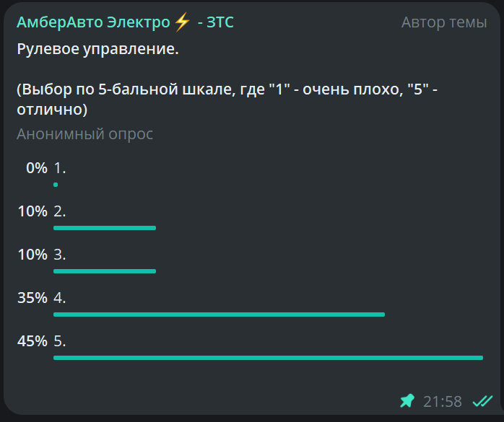
Task: Click the 45% result bar
Action: (x=267, y=358)
